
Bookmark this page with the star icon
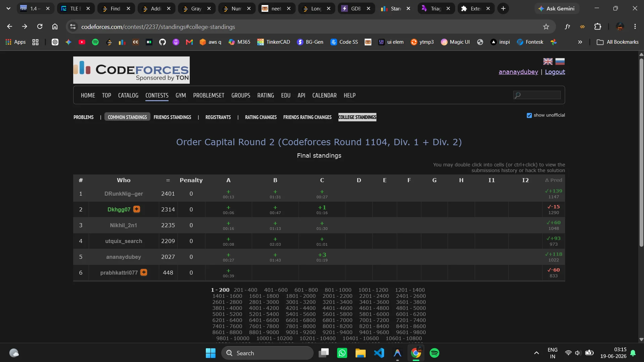546,27
